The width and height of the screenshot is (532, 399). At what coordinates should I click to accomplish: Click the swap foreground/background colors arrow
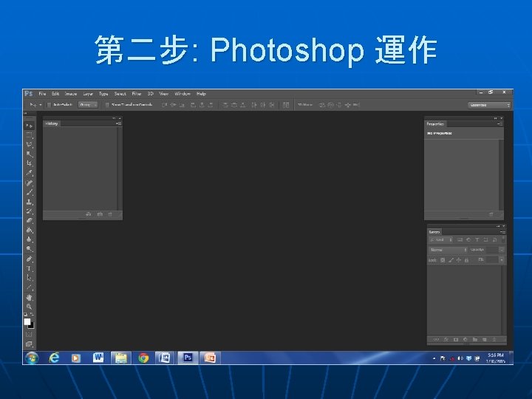click(x=33, y=315)
